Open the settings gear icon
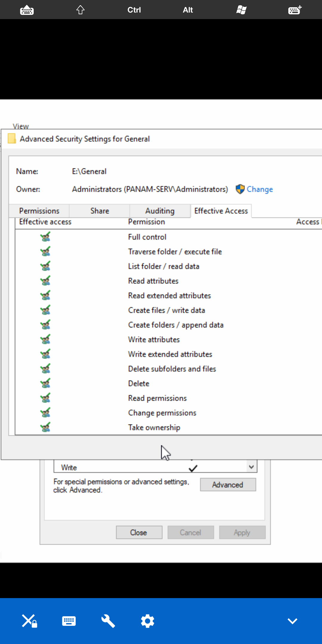The image size is (322, 644). click(148, 621)
